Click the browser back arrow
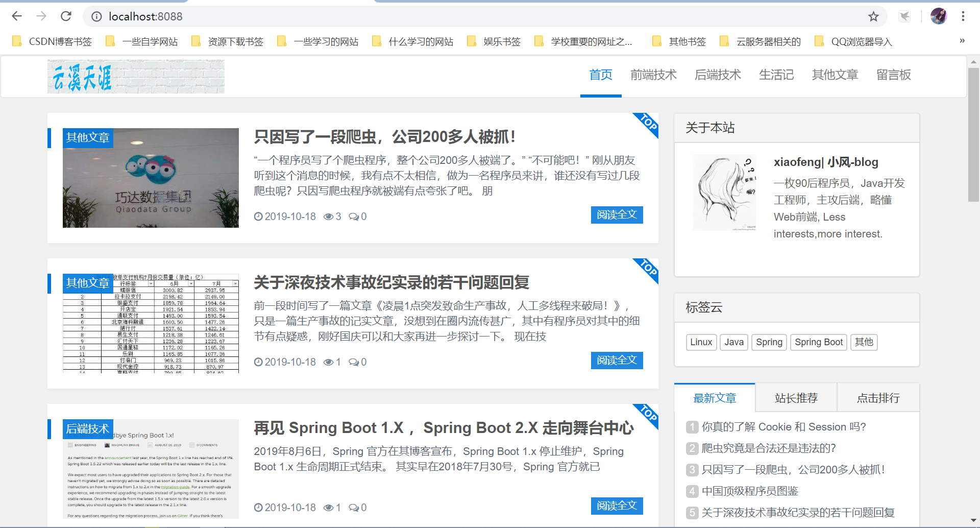Screen dimensions: 980x528 pyautogui.click(x=17, y=16)
